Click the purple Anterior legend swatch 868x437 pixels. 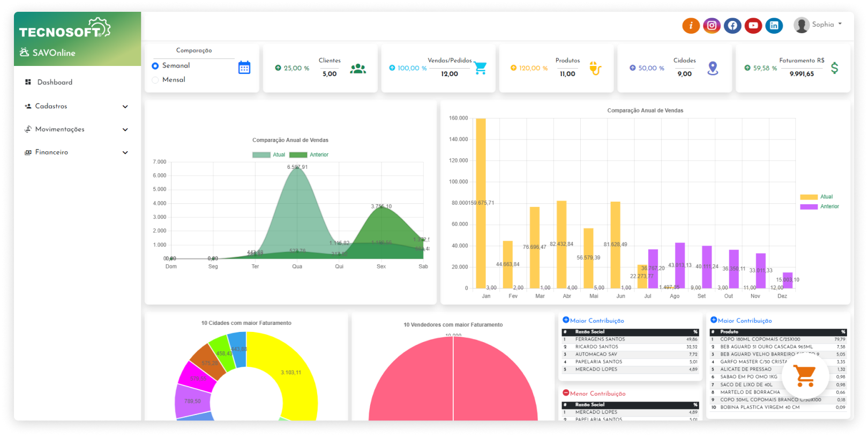tap(809, 206)
